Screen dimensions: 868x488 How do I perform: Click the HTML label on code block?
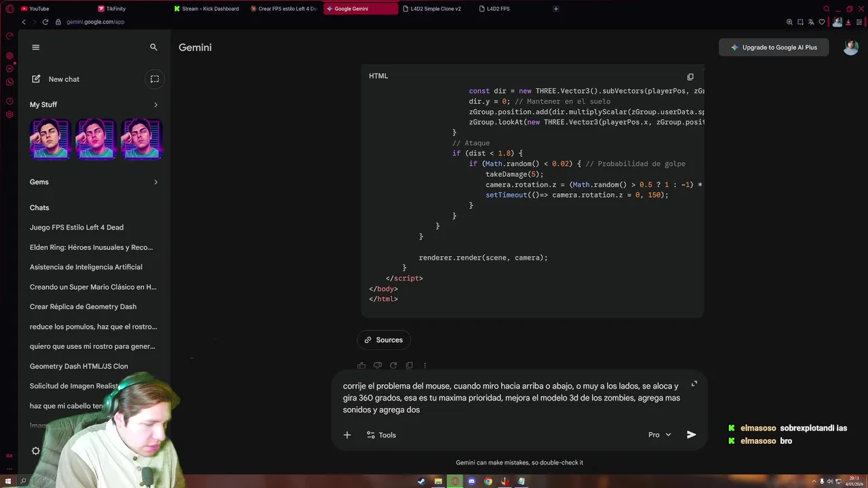point(378,76)
